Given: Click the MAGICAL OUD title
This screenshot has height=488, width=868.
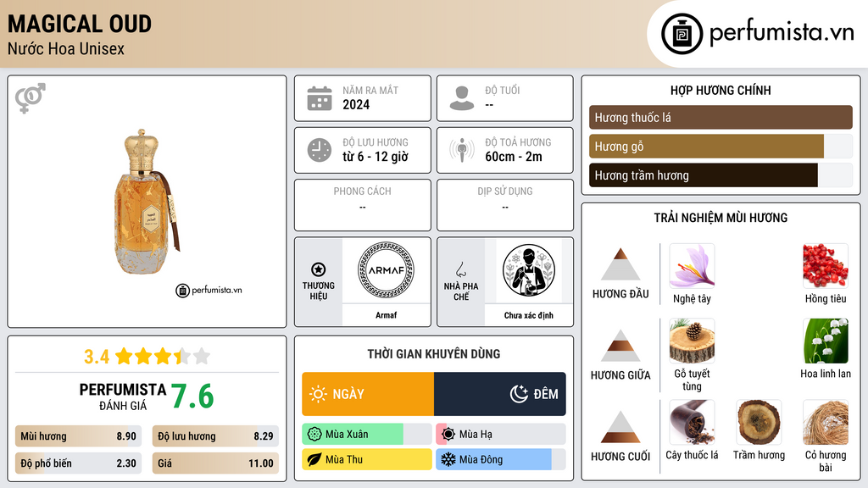Looking at the screenshot, I should coord(79,24).
